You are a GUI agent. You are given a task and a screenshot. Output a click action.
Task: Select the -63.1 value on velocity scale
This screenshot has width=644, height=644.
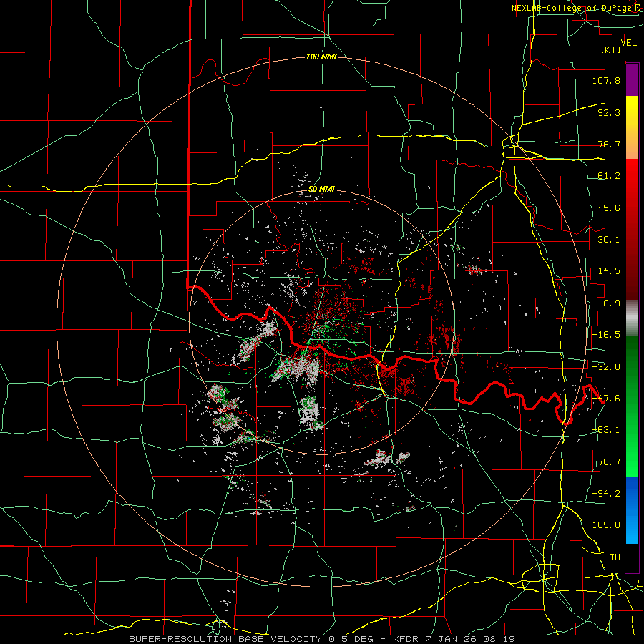click(606, 430)
